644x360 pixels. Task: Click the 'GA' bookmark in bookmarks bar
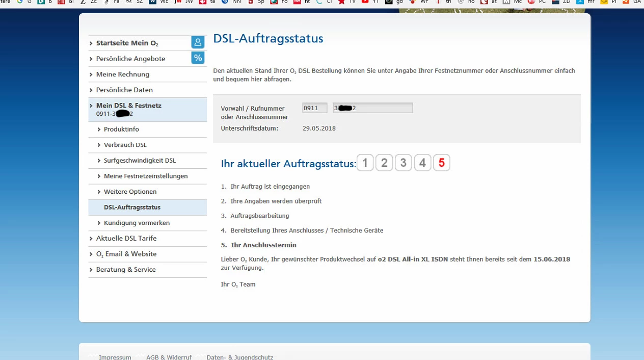[632, 2]
